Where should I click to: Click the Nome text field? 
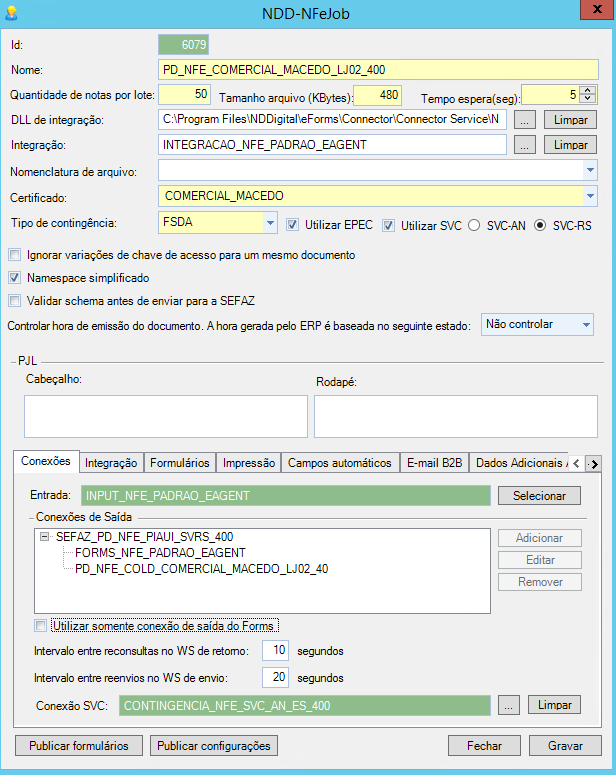click(x=378, y=69)
